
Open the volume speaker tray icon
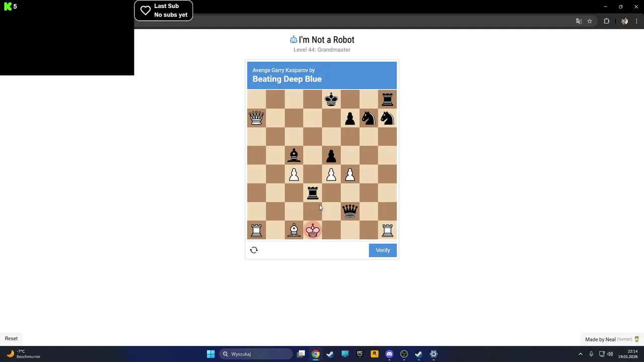tap(610, 354)
